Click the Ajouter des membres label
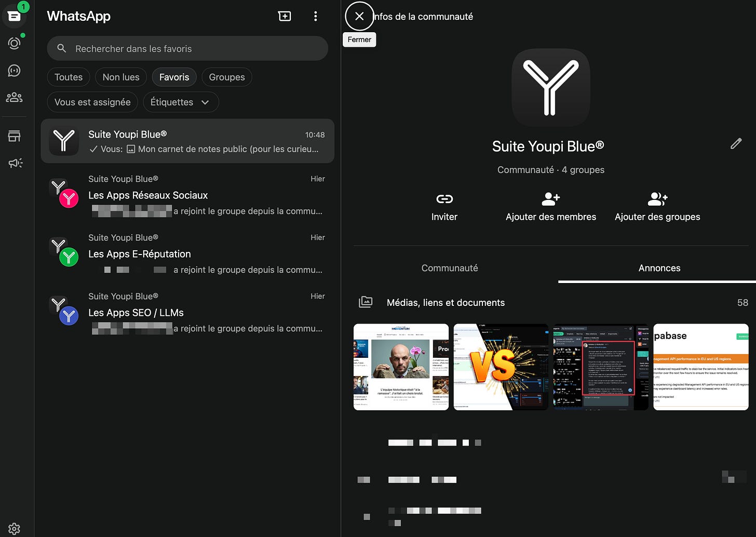Screen dimensions: 756x537 (551, 217)
